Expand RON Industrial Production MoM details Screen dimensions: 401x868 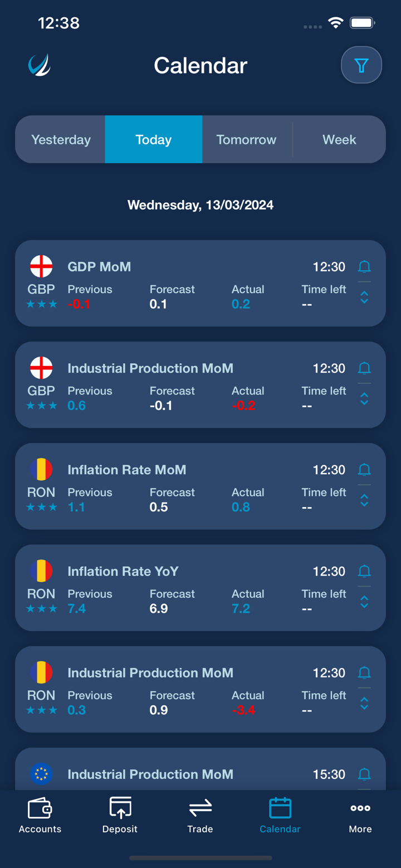[x=364, y=704]
